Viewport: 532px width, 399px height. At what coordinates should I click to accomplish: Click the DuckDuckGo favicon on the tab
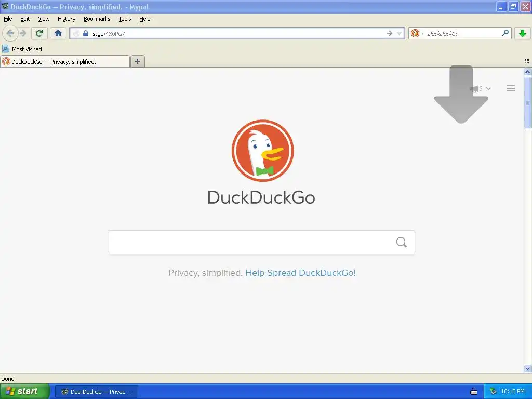6,61
